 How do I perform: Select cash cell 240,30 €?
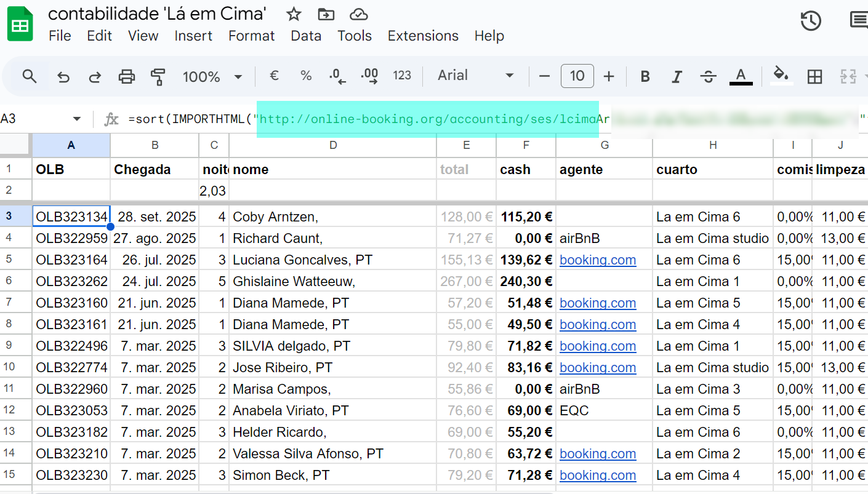[526, 281]
